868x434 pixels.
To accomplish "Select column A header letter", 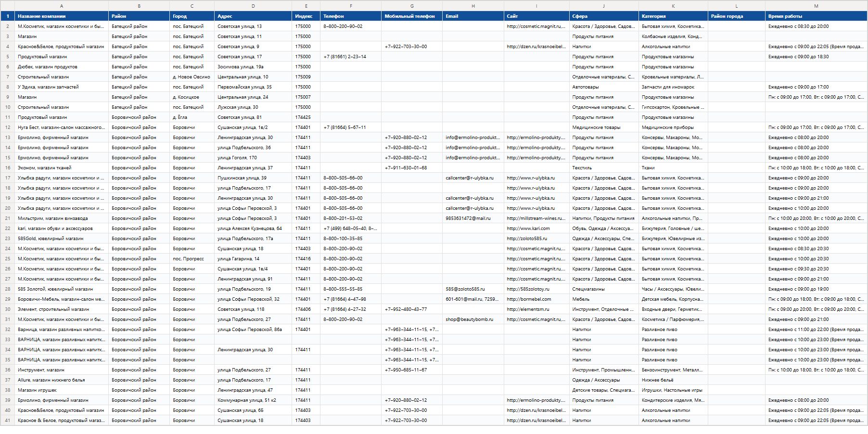I will tap(62, 6).
